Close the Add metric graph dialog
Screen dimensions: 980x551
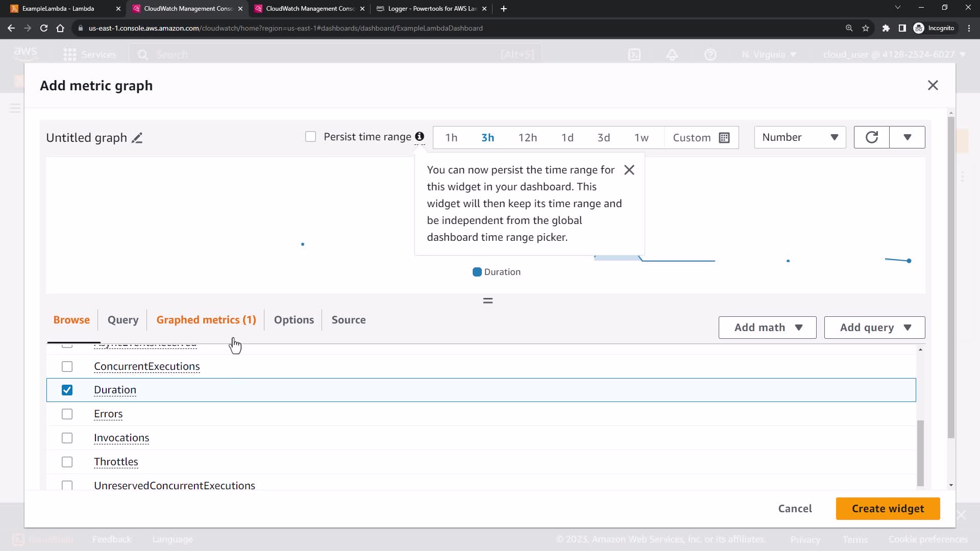coord(933,85)
